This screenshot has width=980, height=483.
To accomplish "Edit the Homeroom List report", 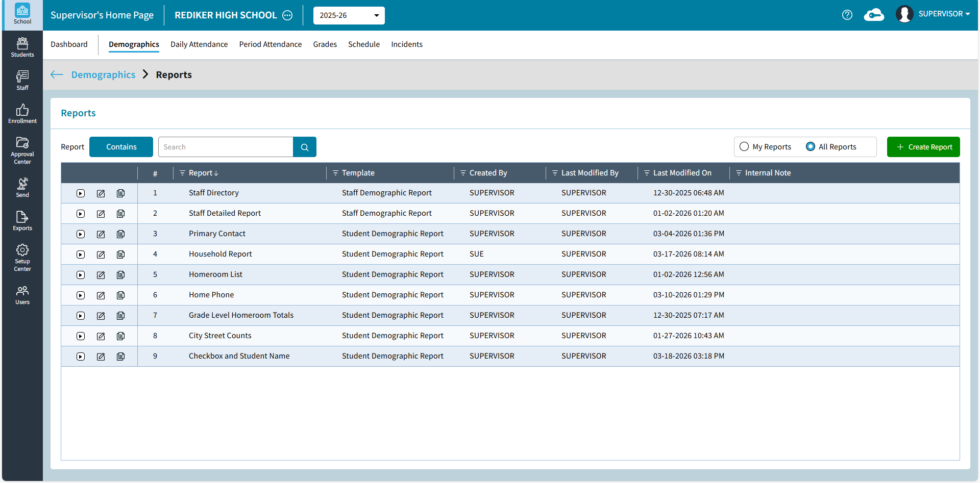I will coord(101,275).
